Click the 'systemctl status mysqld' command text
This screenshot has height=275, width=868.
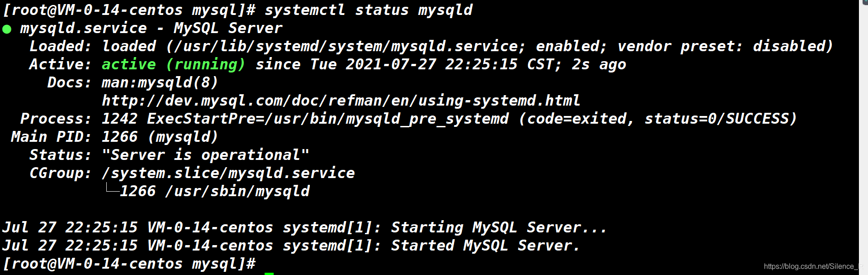369,10
